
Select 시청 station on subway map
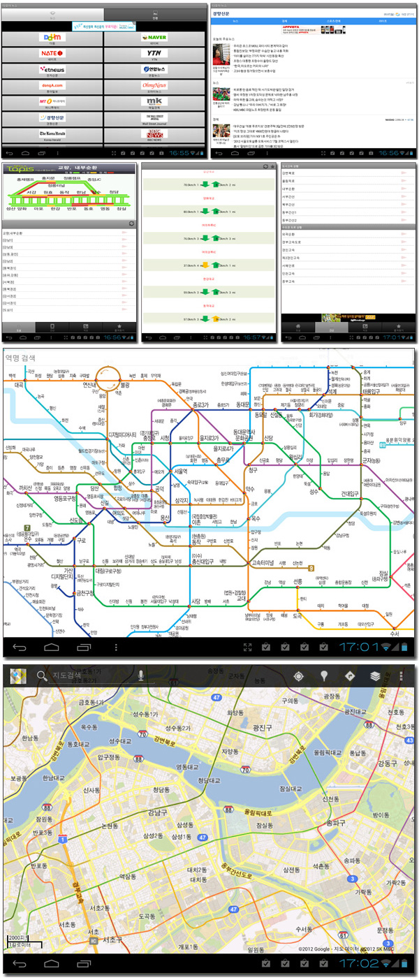166,439
